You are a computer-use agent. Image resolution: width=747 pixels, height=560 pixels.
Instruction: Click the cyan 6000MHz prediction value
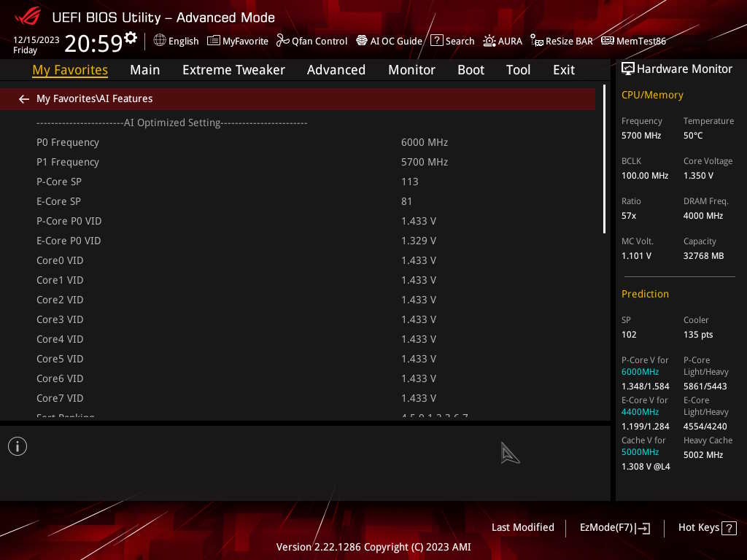pyautogui.click(x=640, y=372)
